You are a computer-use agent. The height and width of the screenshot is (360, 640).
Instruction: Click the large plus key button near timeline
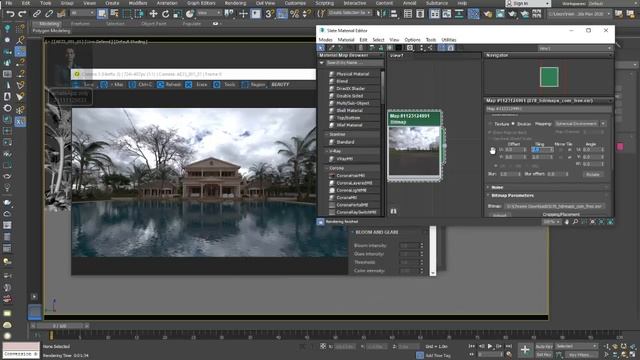(525, 350)
